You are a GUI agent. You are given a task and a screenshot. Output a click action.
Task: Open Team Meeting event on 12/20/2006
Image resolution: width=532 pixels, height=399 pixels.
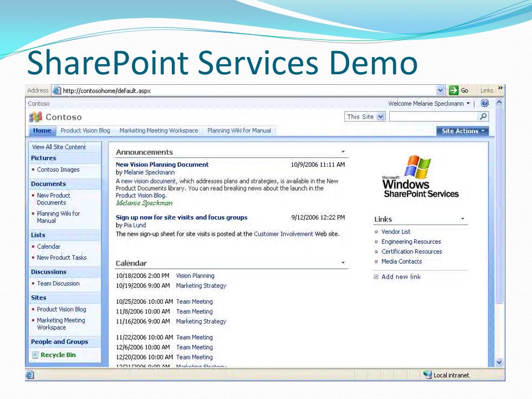coord(195,357)
